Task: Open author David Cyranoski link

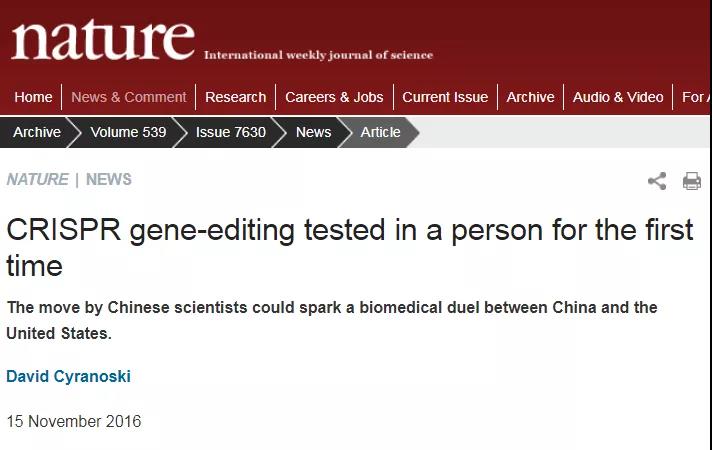Action: coord(69,376)
